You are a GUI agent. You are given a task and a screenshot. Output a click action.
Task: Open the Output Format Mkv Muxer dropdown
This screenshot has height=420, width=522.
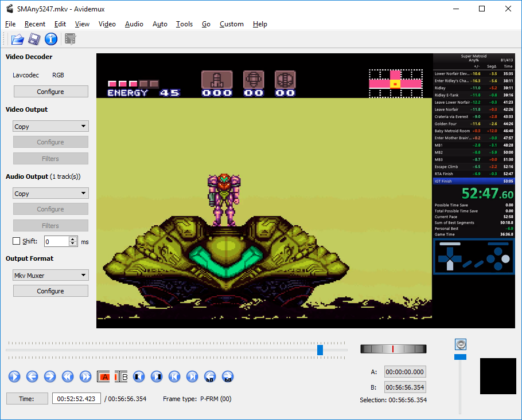pos(50,276)
